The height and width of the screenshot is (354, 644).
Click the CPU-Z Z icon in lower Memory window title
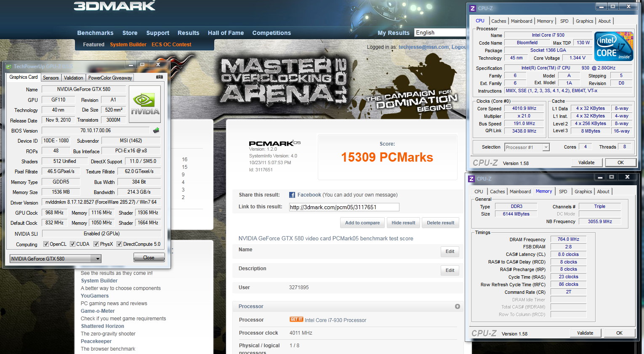click(471, 178)
